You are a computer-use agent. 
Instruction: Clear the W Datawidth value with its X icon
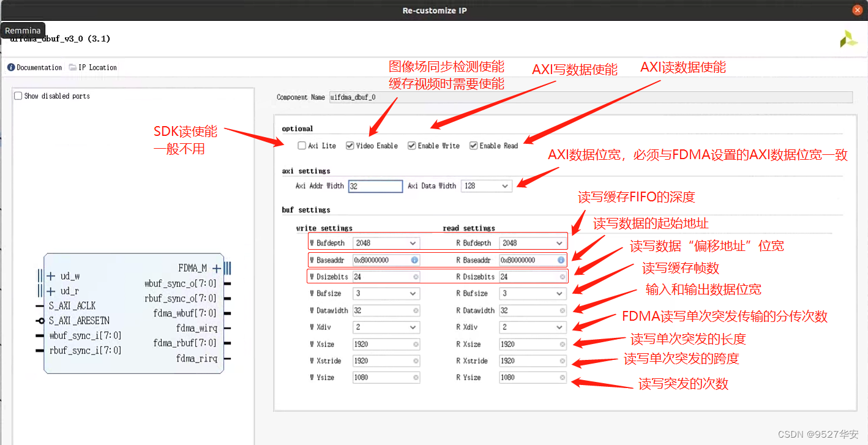416,310
